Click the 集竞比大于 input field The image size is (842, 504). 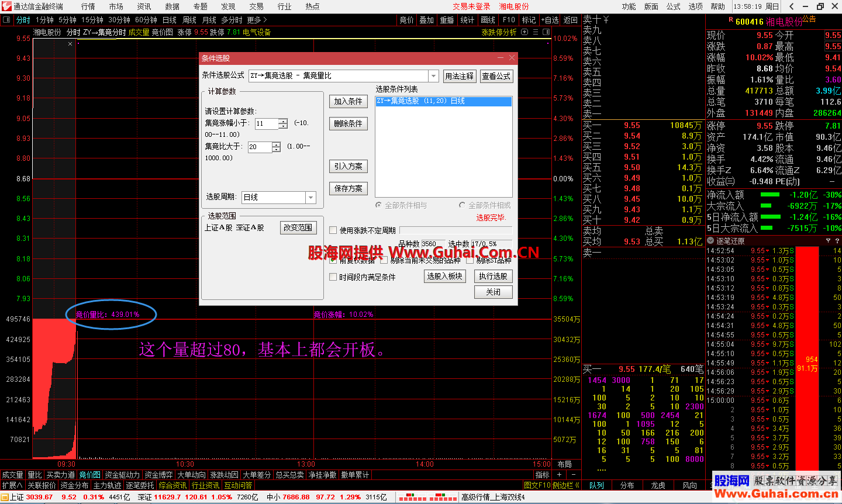pos(260,147)
